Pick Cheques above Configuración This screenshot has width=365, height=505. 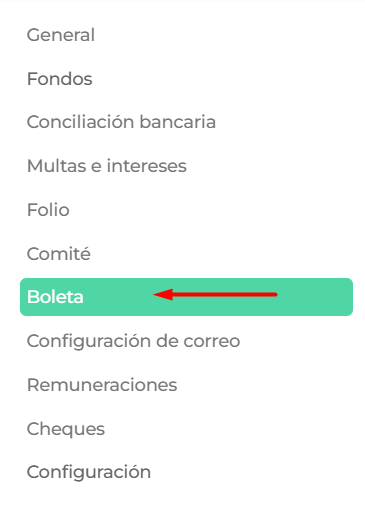click(66, 429)
